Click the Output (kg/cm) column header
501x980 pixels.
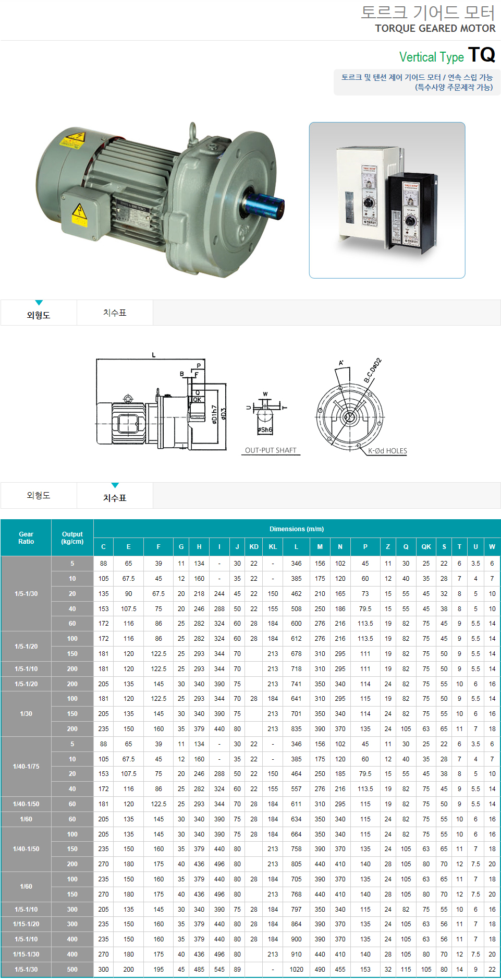(x=72, y=538)
